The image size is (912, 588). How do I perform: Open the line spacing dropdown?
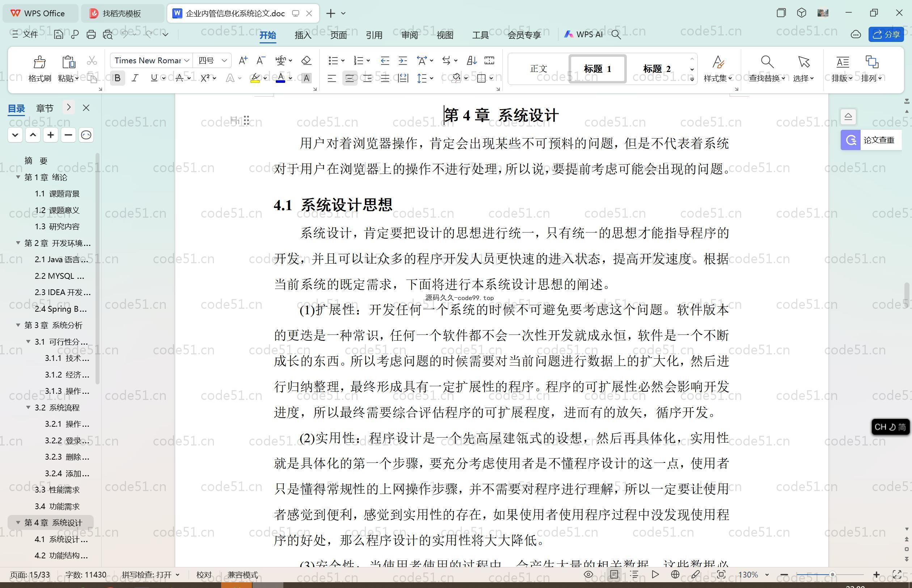tap(431, 78)
